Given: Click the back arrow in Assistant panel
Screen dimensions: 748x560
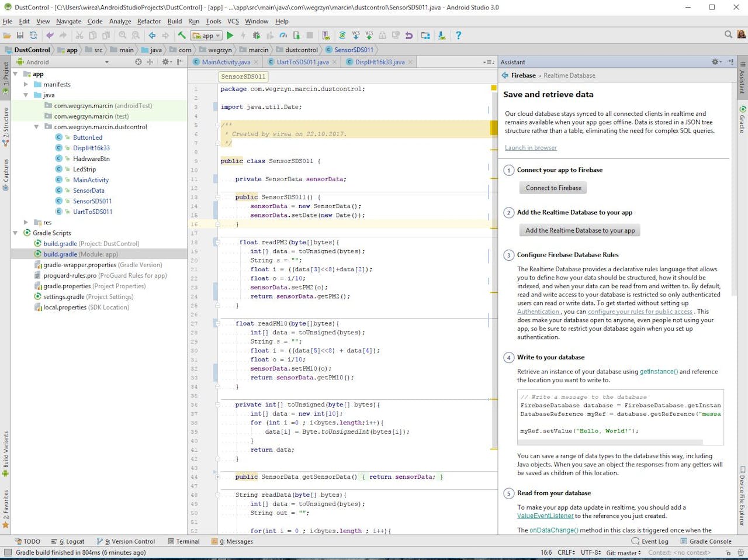Looking at the screenshot, I should [x=504, y=75].
